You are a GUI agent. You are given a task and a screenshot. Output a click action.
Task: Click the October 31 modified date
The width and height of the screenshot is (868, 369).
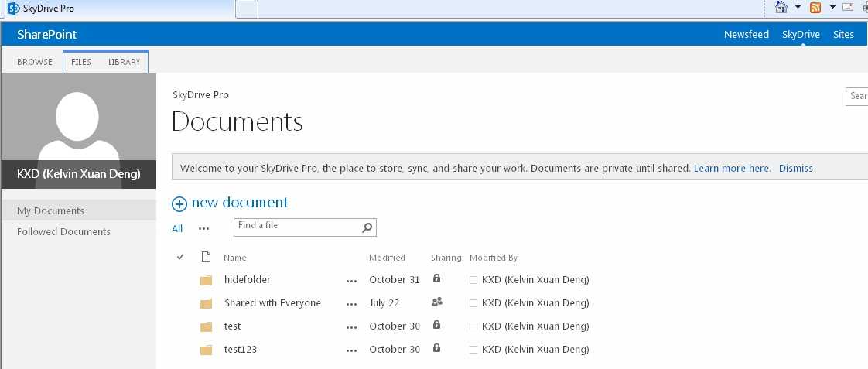395,280
